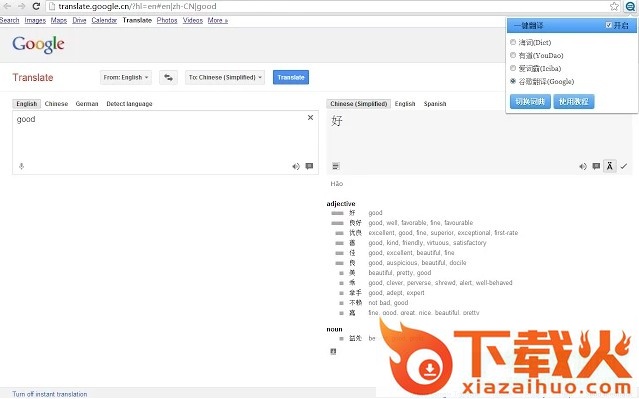639x399 pixels.
Task: Select the Iciba radio option
Action: tap(513, 68)
